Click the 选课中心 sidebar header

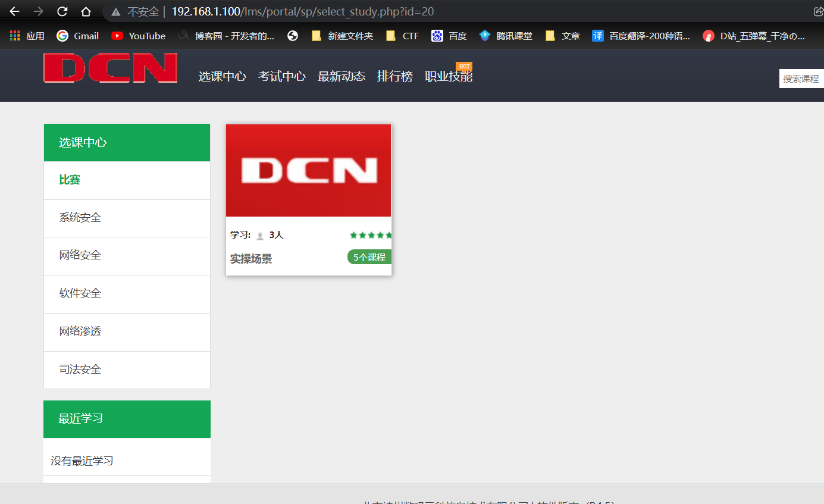click(127, 143)
